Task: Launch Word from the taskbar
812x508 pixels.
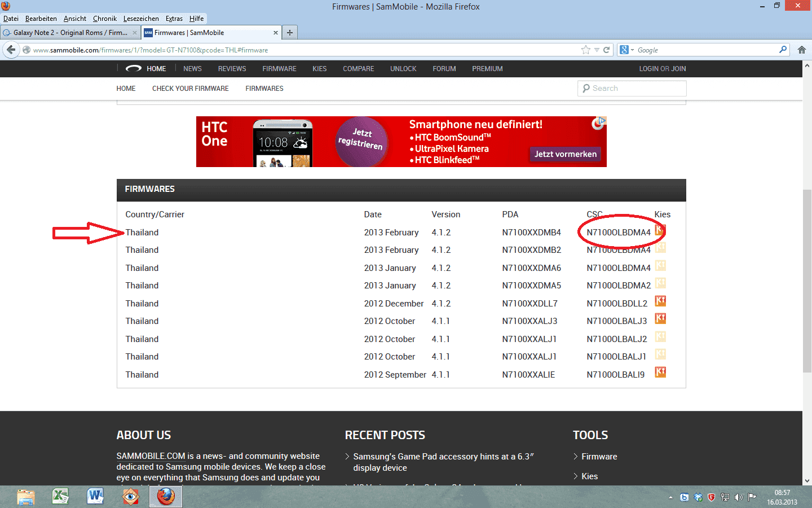Action: pyautogui.click(x=95, y=497)
